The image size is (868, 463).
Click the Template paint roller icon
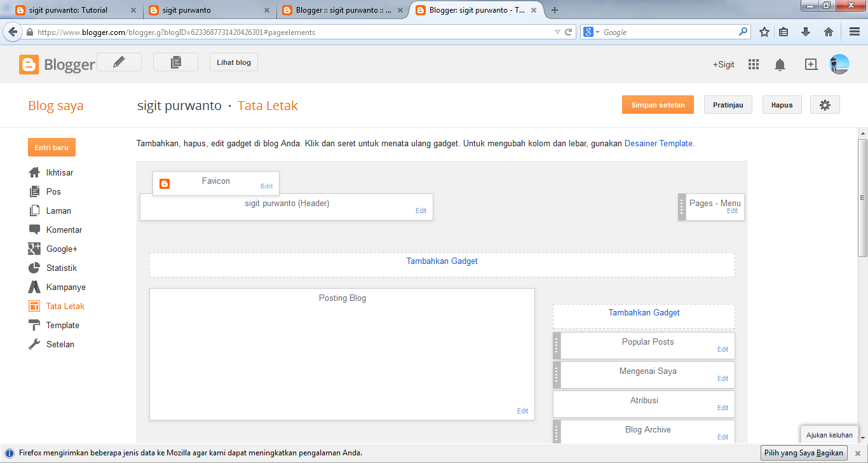pyautogui.click(x=34, y=325)
